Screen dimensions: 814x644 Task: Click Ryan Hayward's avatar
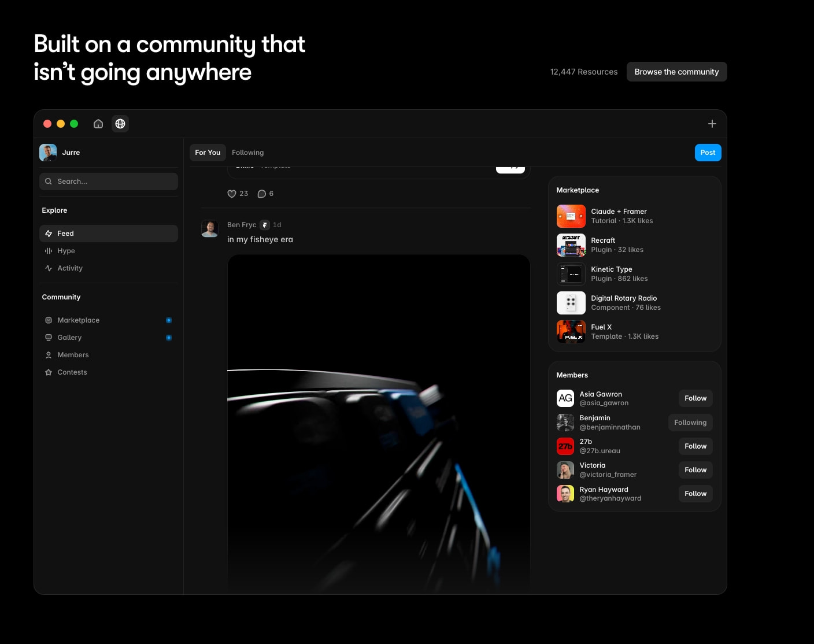click(565, 494)
